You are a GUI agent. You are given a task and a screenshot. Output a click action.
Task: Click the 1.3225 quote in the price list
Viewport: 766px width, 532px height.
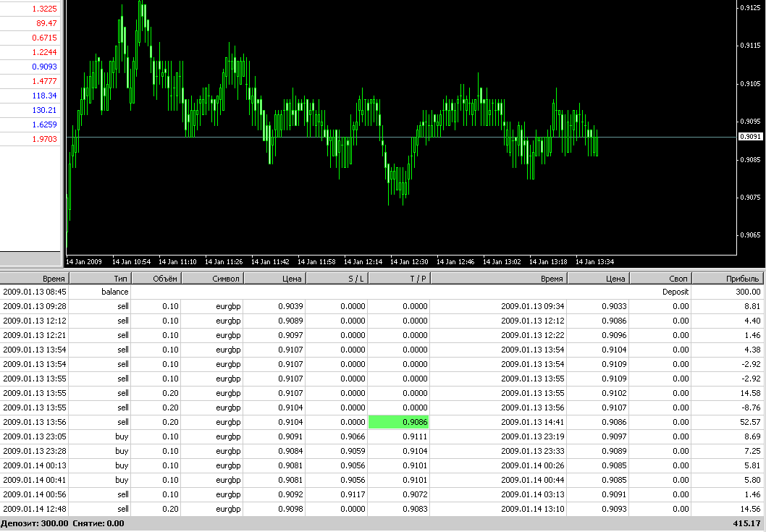point(44,9)
